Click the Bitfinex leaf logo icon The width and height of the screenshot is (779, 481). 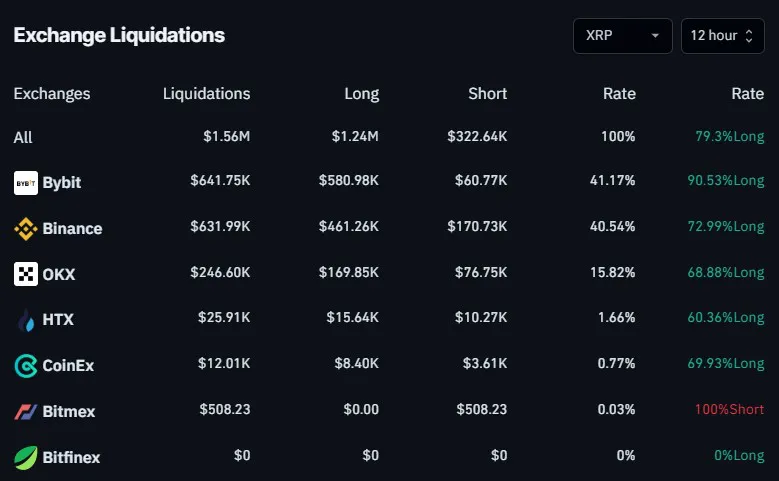point(25,457)
